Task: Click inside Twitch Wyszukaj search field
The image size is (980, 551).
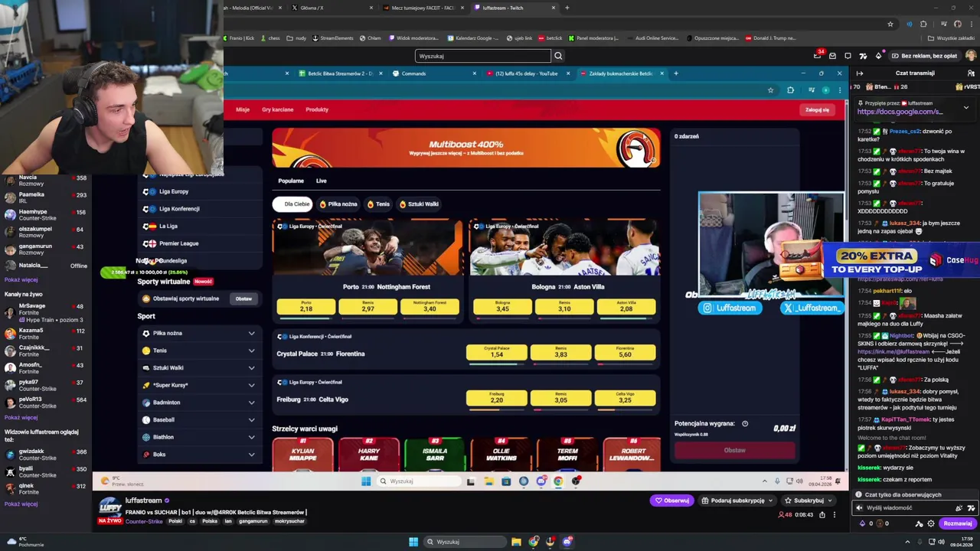Action: coord(483,56)
